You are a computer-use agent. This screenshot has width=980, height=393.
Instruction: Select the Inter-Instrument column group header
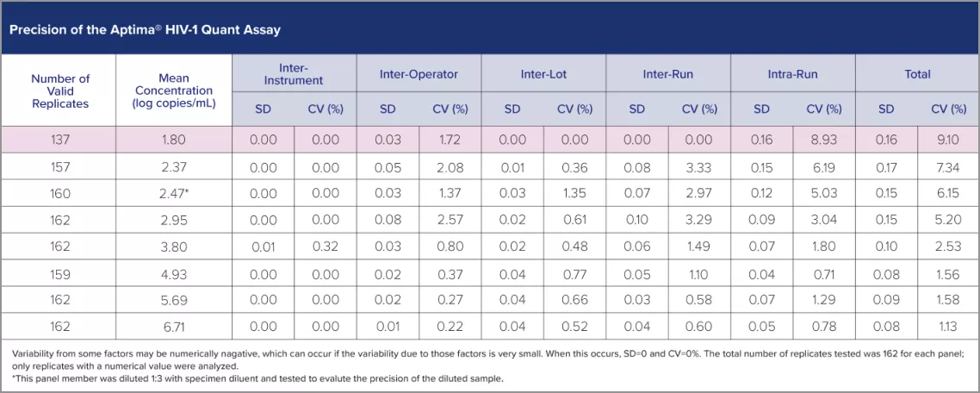(x=294, y=74)
